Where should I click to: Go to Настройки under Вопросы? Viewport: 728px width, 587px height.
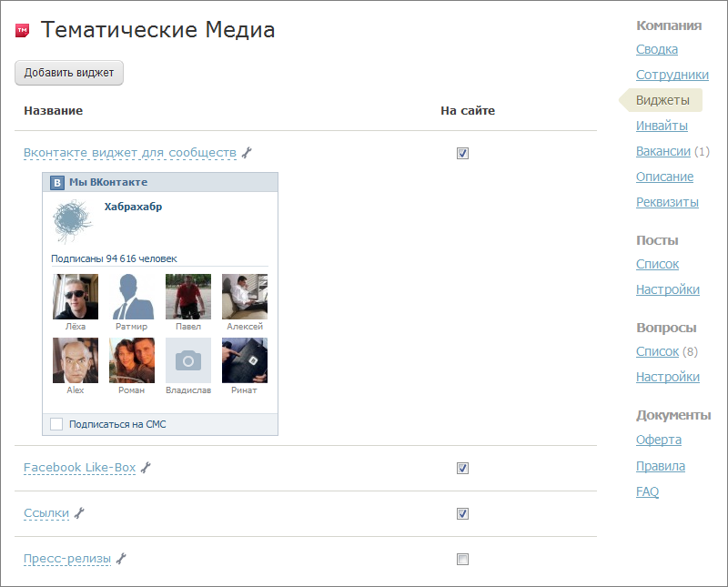(670, 376)
